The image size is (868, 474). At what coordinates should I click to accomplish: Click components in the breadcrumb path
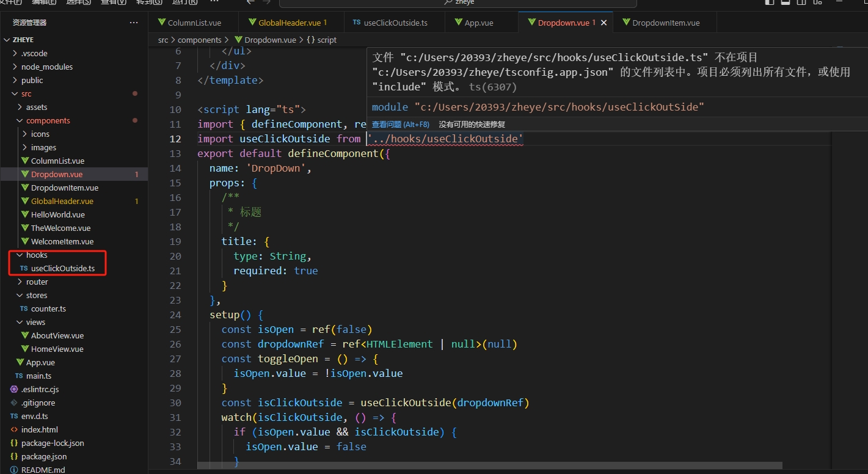pyautogui.click(x=199, y=40)
